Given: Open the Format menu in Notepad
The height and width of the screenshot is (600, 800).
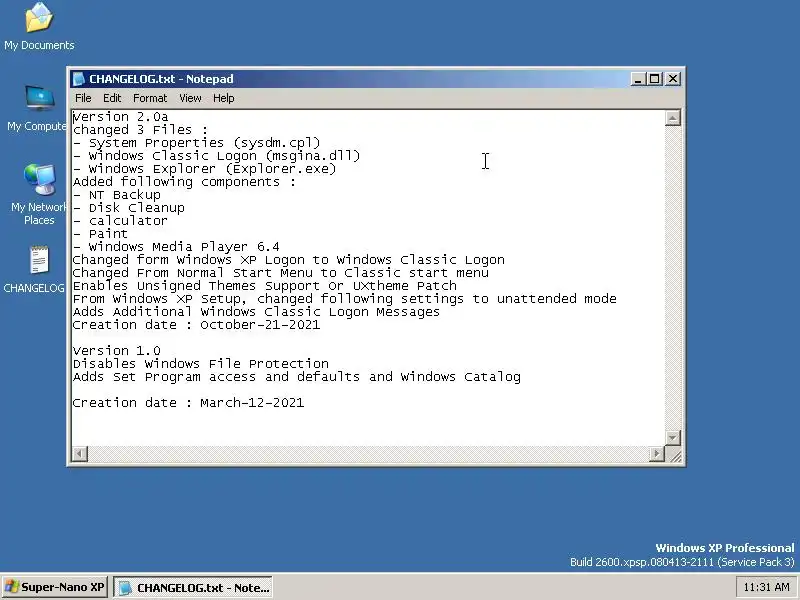Looking at the screenshot, I should point(150,98).
